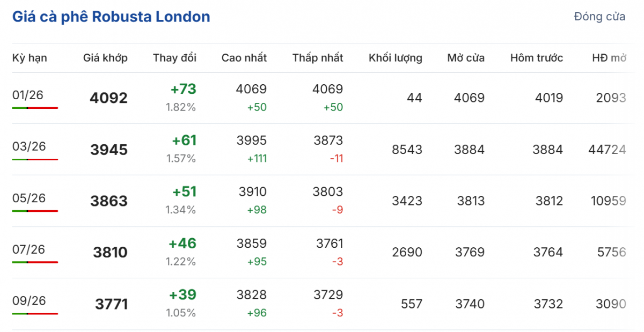Click the Thấp nhất column header
Image resolution: width=644 pixels, height=332 pixels.
[x=317, y=58]
